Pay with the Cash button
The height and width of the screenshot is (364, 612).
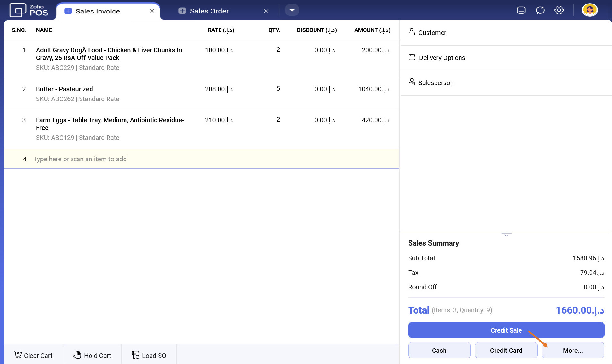439,351
